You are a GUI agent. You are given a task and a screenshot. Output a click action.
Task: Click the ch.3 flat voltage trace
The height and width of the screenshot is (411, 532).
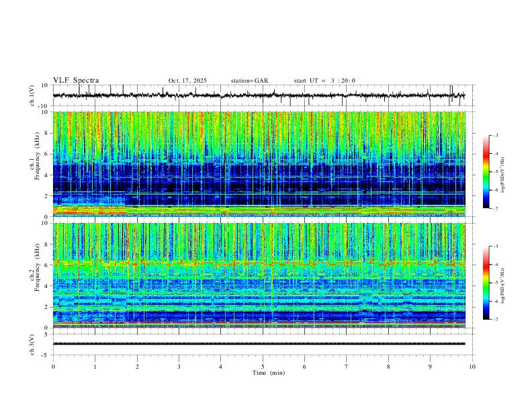(x=259, y=344)
